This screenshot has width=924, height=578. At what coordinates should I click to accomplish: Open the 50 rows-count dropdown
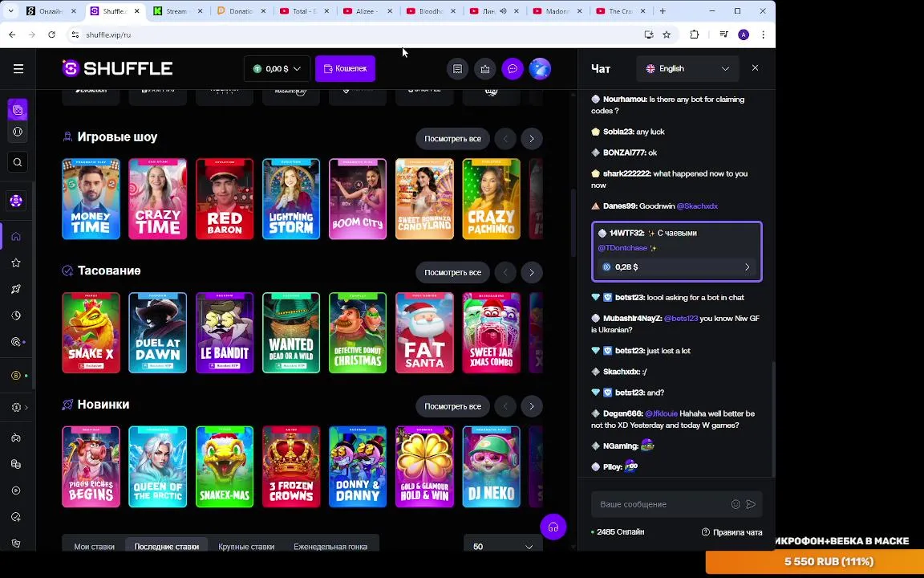tap(503, 547)
